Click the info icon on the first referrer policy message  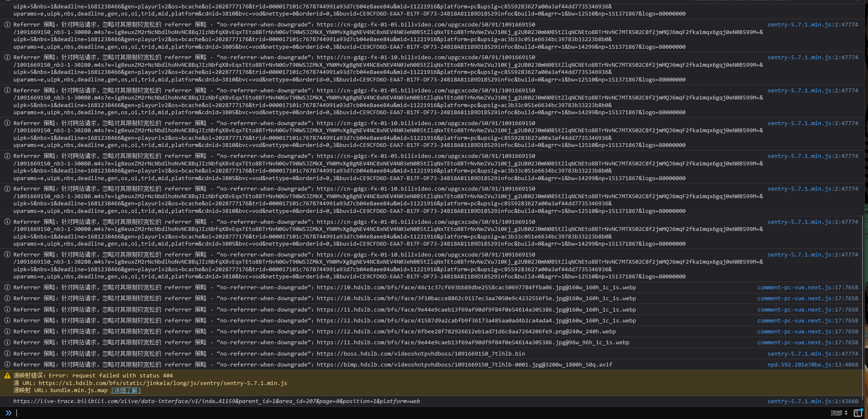pos(7,24)
